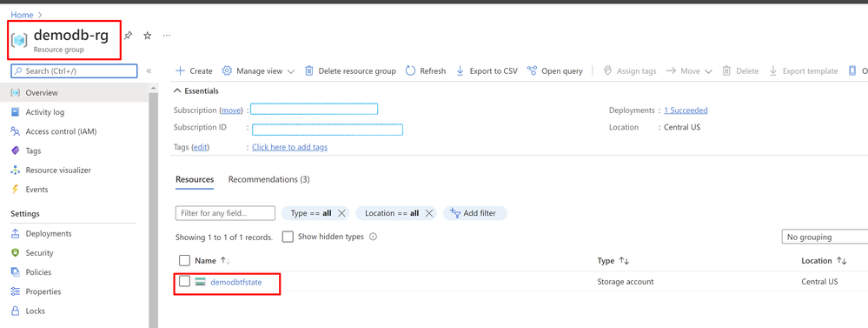
Task: Click the Filter for any field box
Action: (225, 213)
